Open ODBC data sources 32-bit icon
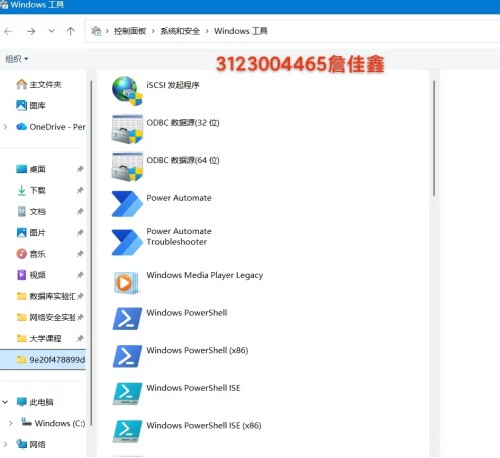The width and height of the screenshot is (500, 458). tap(127, 129)
